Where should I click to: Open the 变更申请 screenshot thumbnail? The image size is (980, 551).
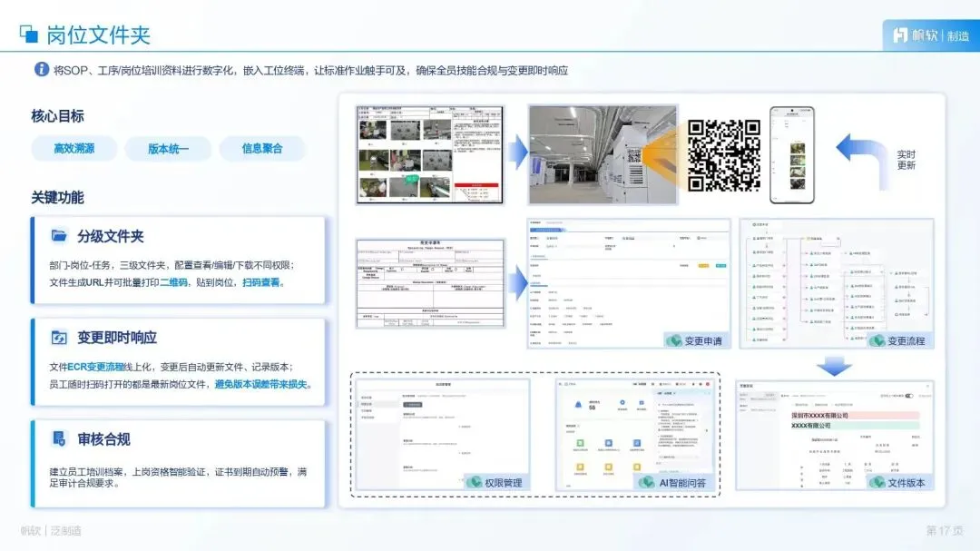[x=629, y=282]
